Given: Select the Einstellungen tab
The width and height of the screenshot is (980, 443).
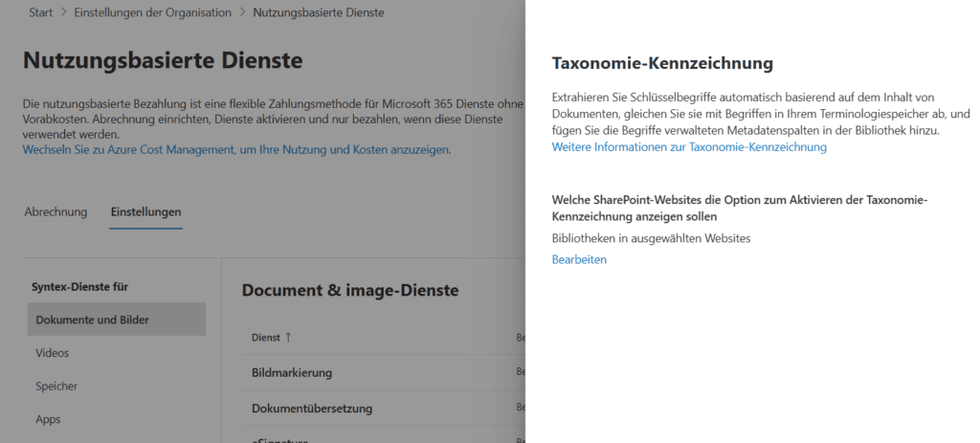Looking at the screenshot, I should [x=145, y=211].
